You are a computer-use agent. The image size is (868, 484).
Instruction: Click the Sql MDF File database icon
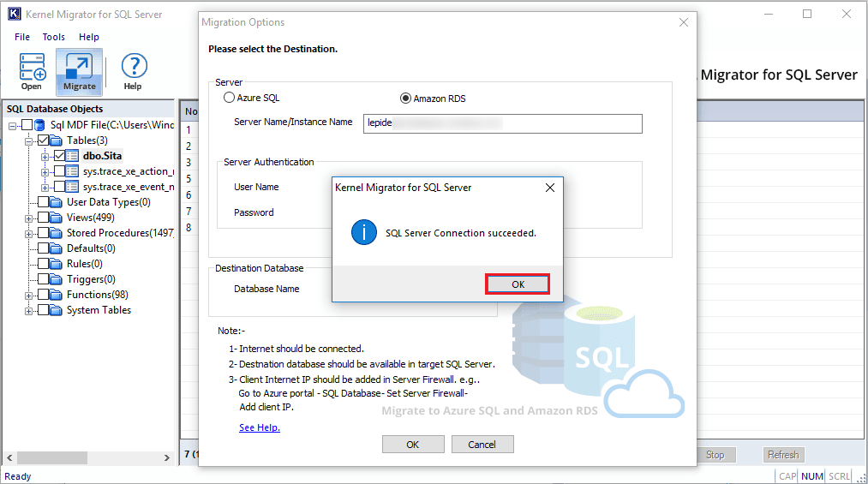pos(40,125)
